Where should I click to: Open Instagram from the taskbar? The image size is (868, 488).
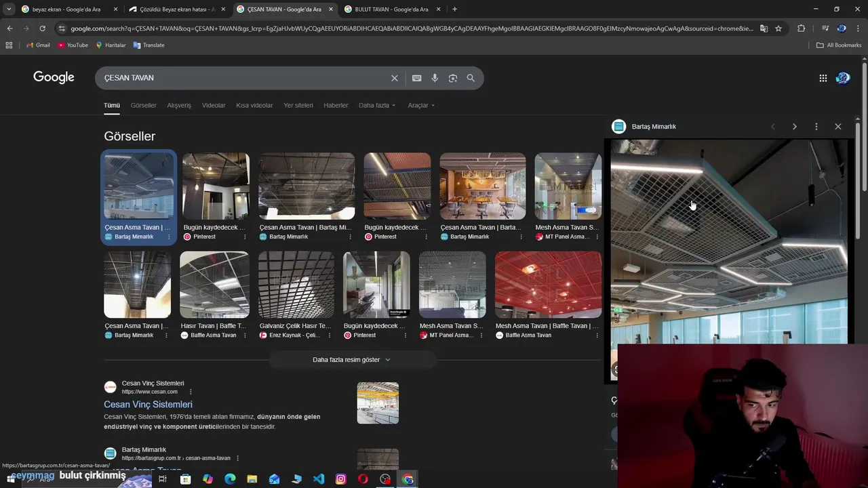click(x=341, y=479)
